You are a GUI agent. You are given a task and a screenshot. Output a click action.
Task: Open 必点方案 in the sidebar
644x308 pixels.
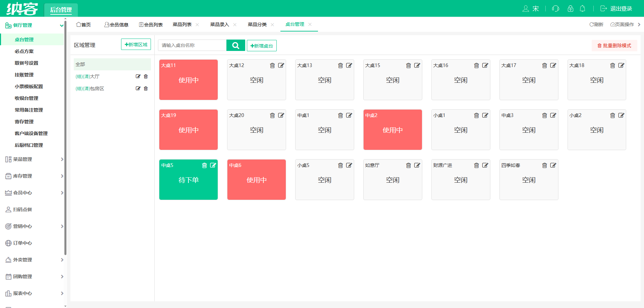24,51
